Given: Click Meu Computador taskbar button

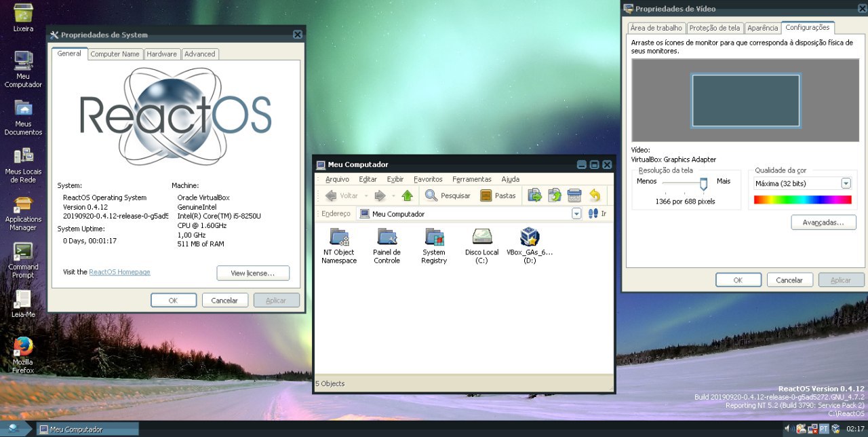Looking at the screenshot, I should [x=87, y=429].
